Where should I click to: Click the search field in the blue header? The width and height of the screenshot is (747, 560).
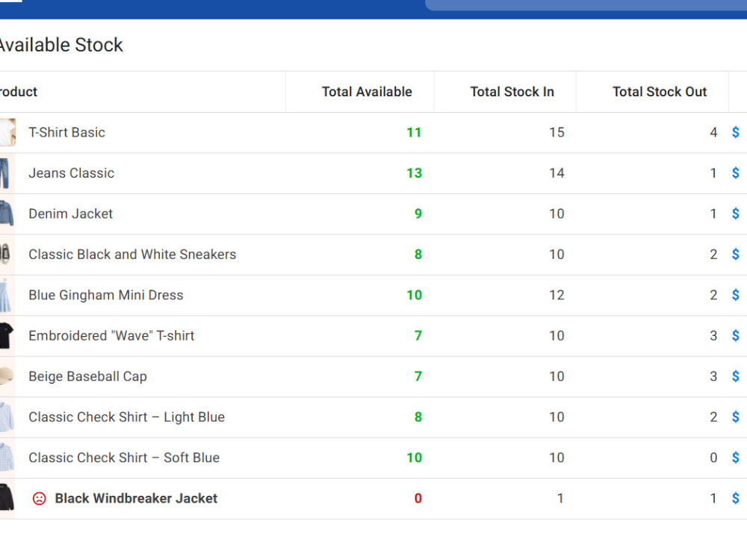(x=586, y=4)
